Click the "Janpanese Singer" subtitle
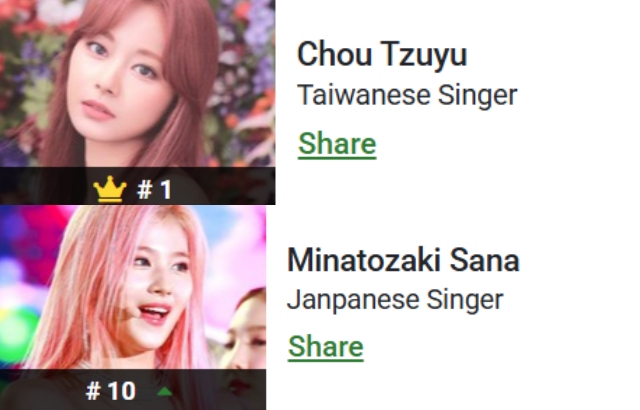Image resolution: width=640 pixels, height=410 pixels. [395, 300]
